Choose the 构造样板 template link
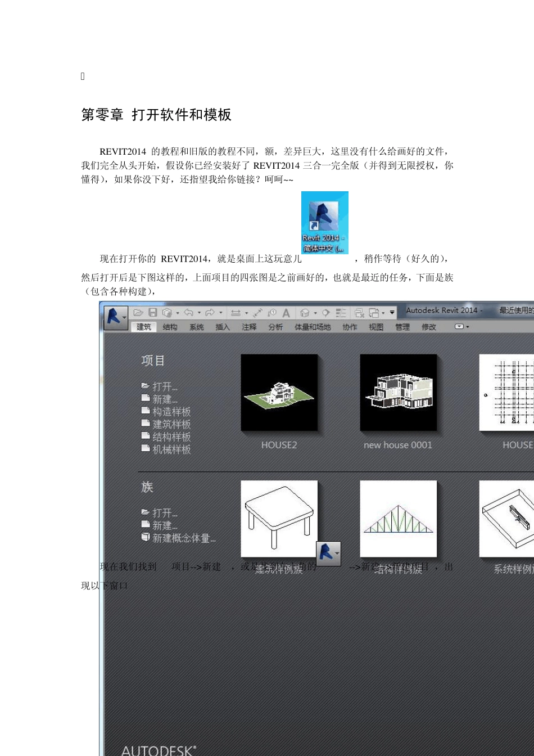 [171, 412]
